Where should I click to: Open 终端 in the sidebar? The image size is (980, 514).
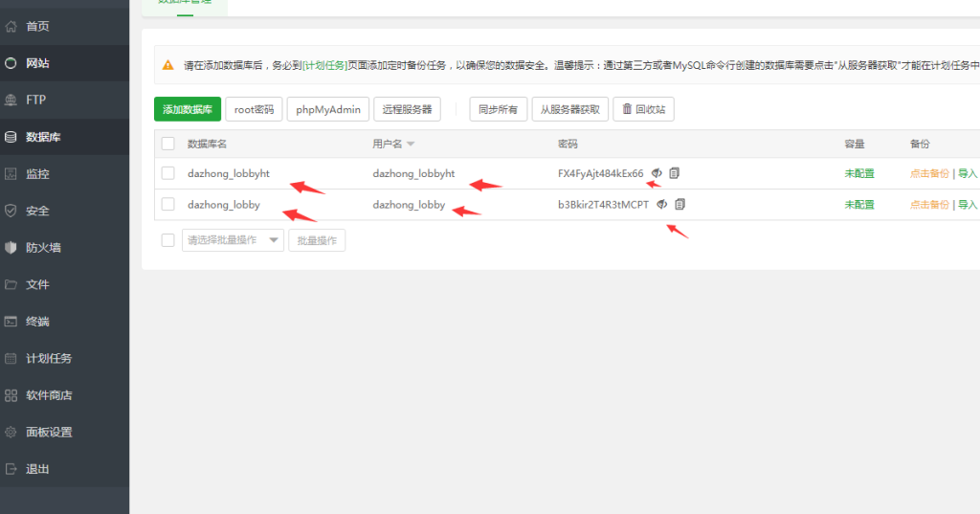coord(37,322)
